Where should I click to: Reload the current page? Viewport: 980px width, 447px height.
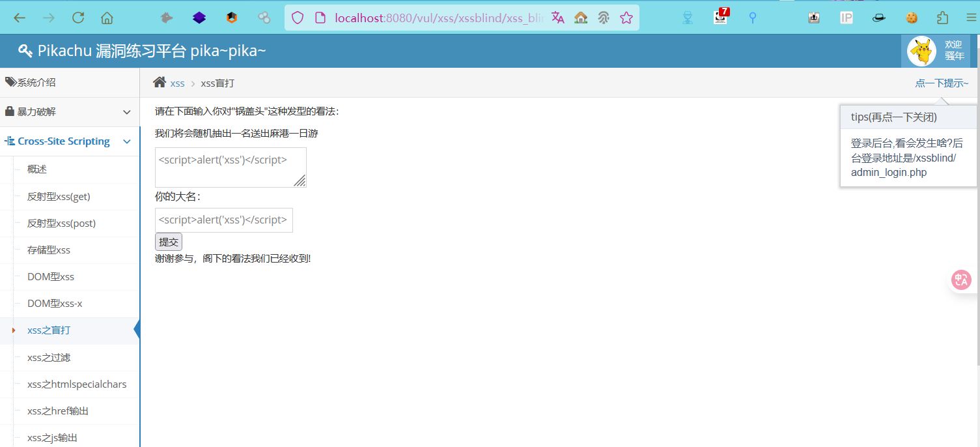point(78,18)
